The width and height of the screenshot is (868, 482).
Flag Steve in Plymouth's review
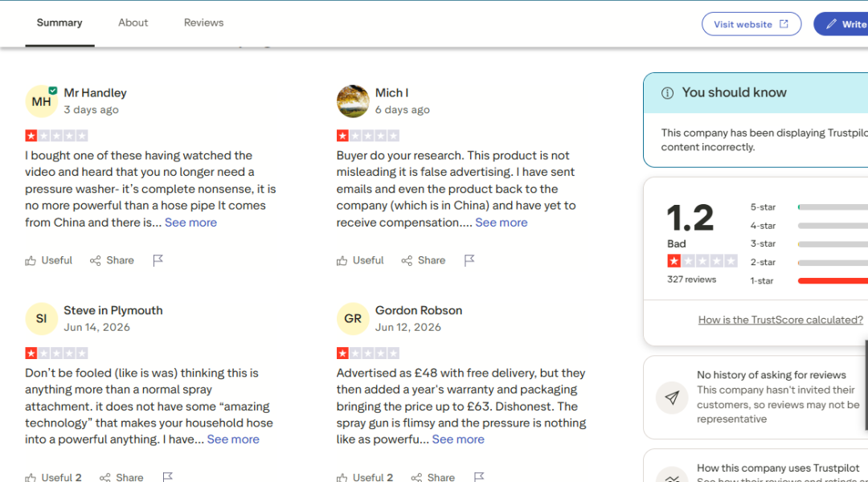click(x=168, y=477)
